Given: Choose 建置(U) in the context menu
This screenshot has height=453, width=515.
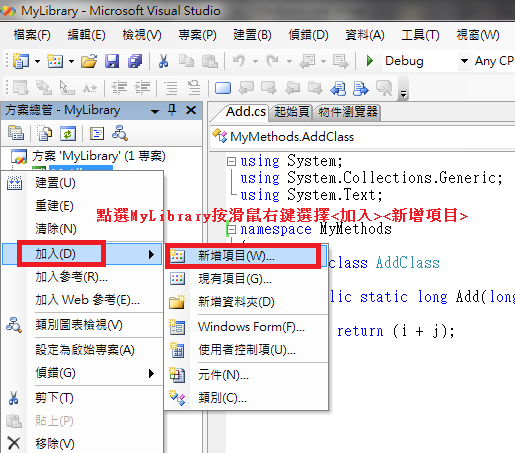Looking at the screenshot, I should coord(82,183).
